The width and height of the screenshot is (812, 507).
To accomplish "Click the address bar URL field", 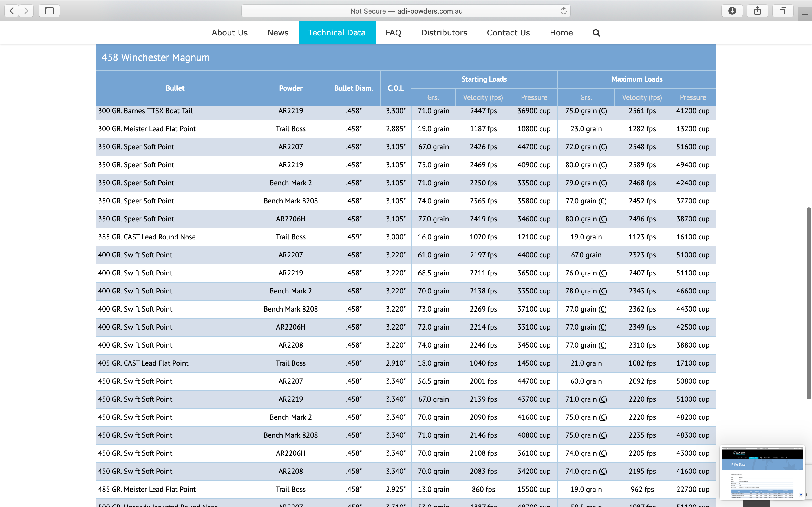I will 406,11.
